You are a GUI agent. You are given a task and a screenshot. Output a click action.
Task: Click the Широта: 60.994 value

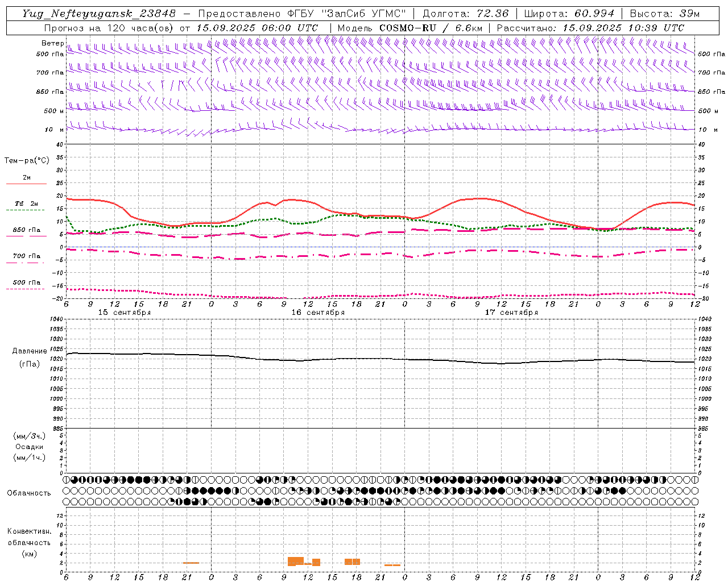(x=569, y=14)
